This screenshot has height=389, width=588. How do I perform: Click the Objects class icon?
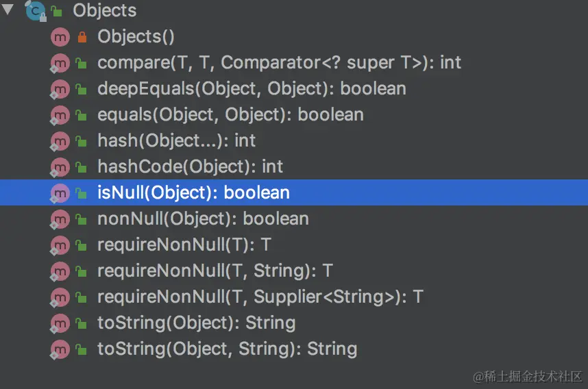pos(36,10)
